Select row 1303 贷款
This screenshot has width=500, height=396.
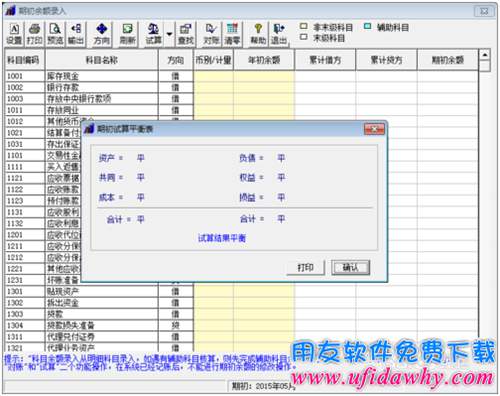[242, 314]
